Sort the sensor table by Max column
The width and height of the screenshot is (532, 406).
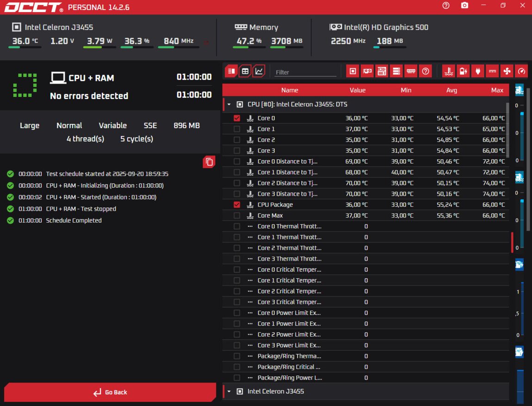pos(497,90)
